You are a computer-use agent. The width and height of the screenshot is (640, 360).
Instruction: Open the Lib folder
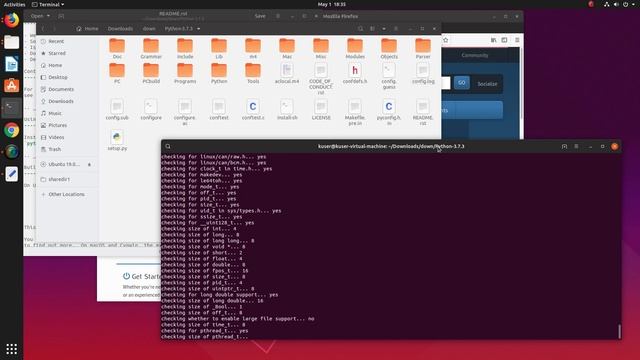tap(219, 48)
